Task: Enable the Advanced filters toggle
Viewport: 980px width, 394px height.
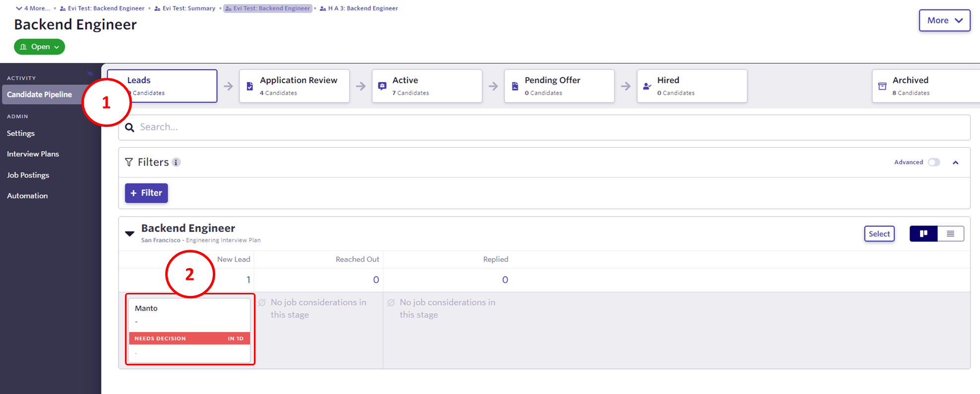Action: [934, 163]
